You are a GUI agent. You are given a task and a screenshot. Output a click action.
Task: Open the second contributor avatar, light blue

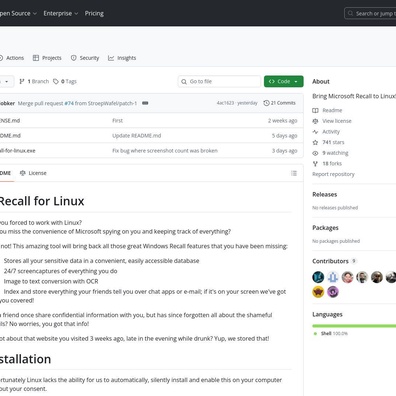[x=333, y=277]
